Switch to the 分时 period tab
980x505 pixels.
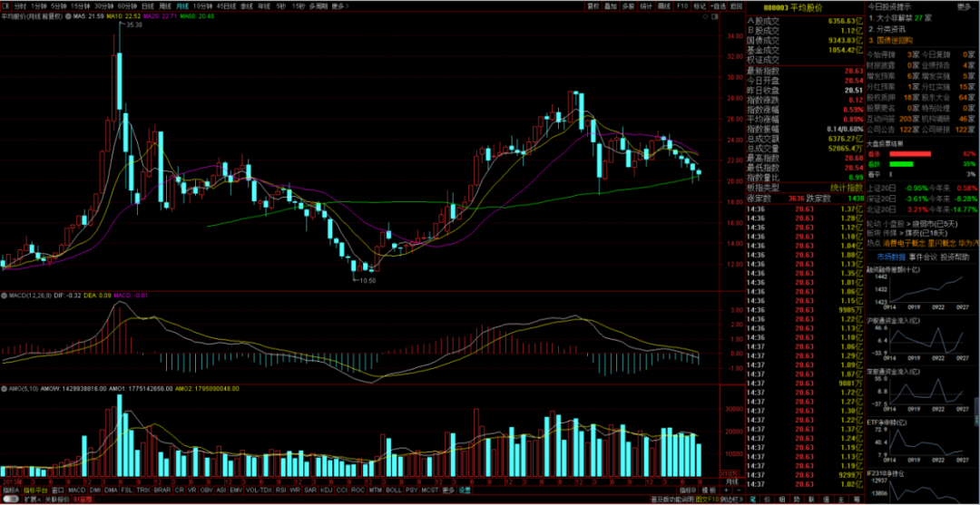point(21,6)
